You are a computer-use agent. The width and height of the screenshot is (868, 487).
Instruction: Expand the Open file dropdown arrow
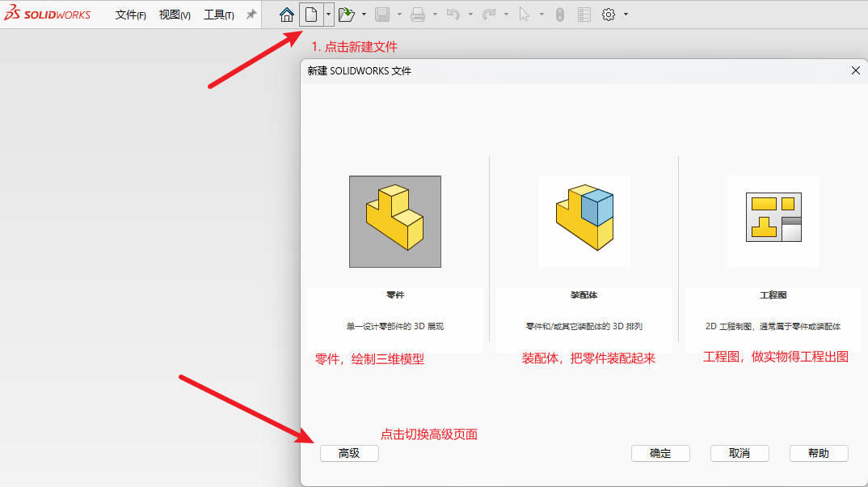coord(364,15)
